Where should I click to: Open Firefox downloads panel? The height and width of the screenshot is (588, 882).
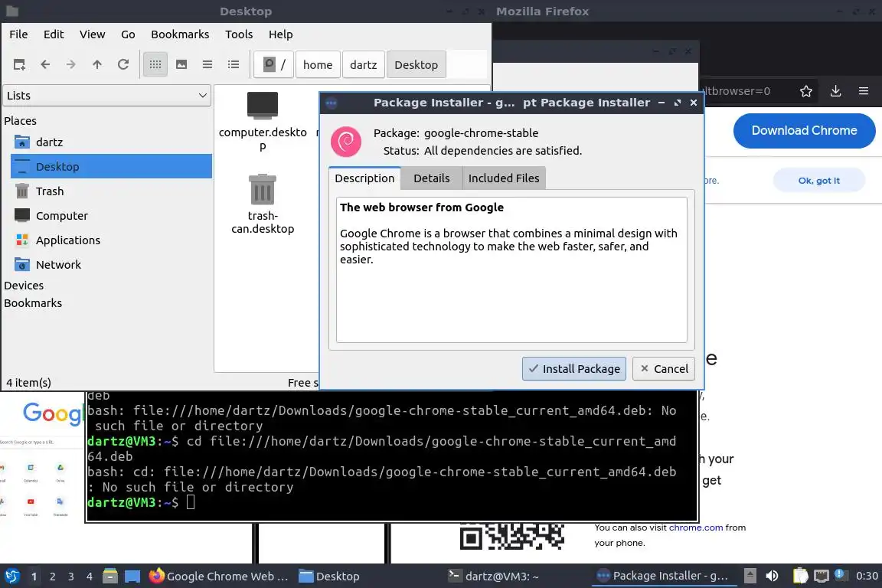835,91
